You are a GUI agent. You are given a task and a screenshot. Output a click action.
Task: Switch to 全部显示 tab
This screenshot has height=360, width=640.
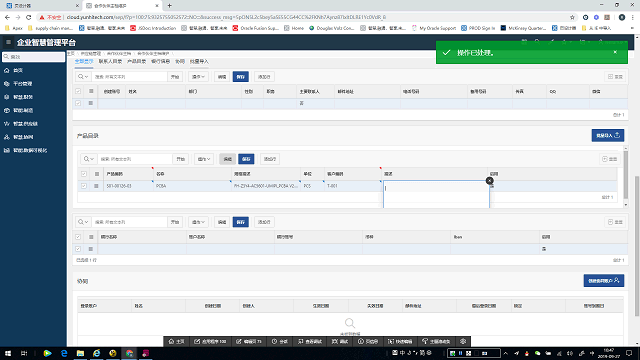(84, 61)
